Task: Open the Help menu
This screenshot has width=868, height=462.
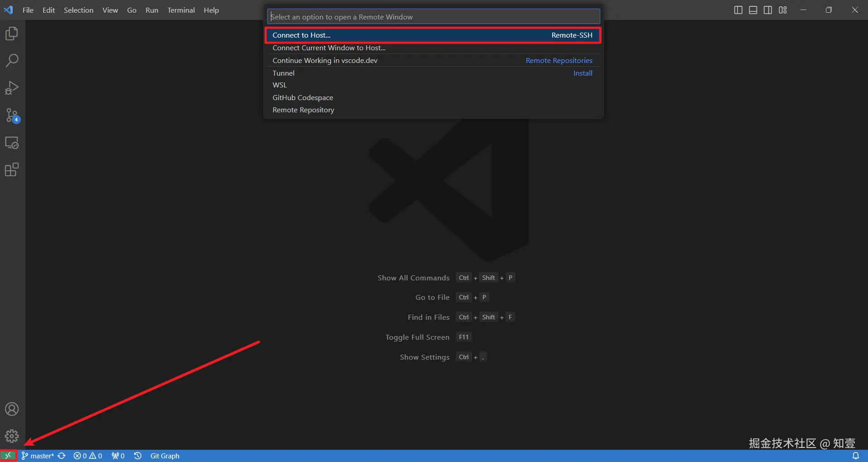Action: (x=211, y=10)
